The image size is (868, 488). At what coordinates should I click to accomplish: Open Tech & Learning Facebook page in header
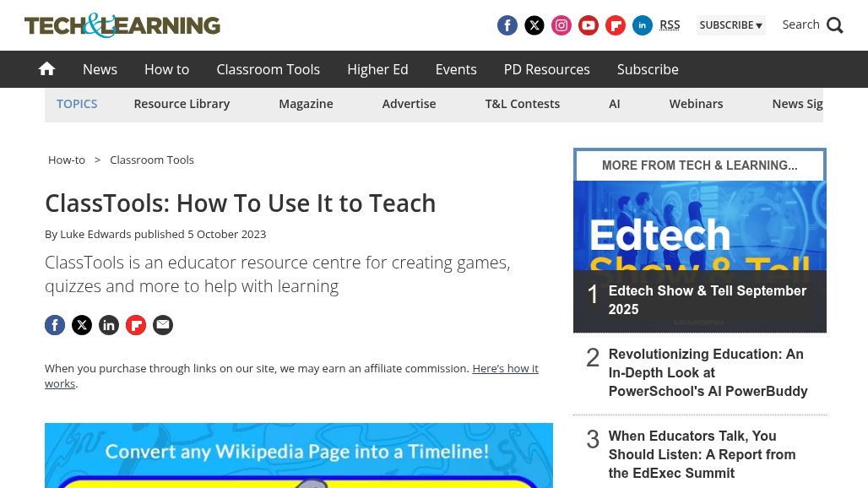pyautogui.click(x=507, y=25)
